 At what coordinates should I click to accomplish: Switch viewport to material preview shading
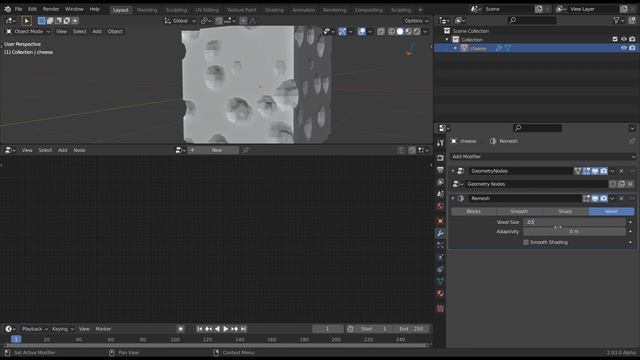pyautogui.click(x=409, y=31)
